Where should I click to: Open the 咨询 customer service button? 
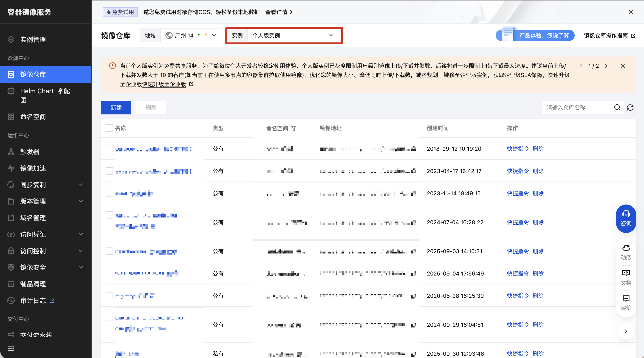click(x=626, y=218)
